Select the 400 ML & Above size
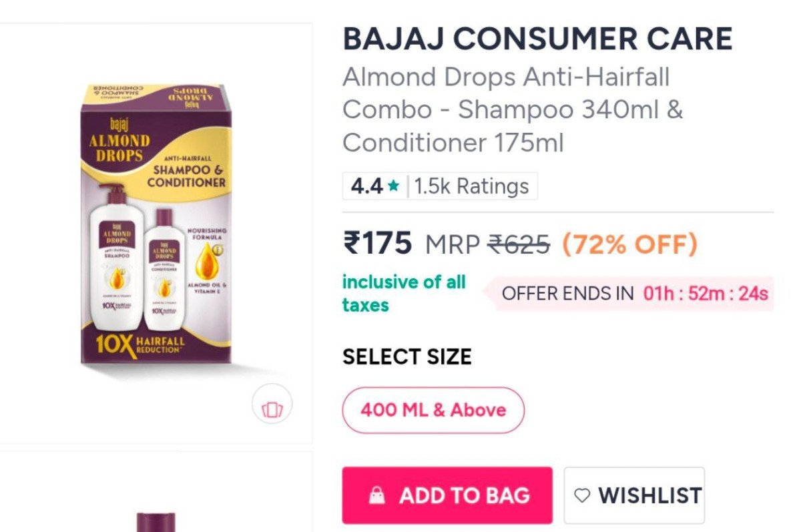 [433, 410]
